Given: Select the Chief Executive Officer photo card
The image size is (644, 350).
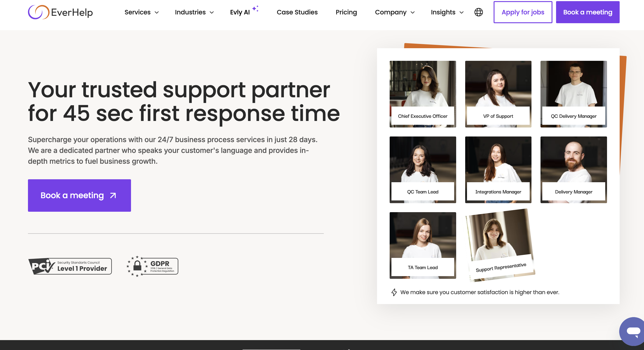Looking at the screenshot, I should [x=423, y=94].
